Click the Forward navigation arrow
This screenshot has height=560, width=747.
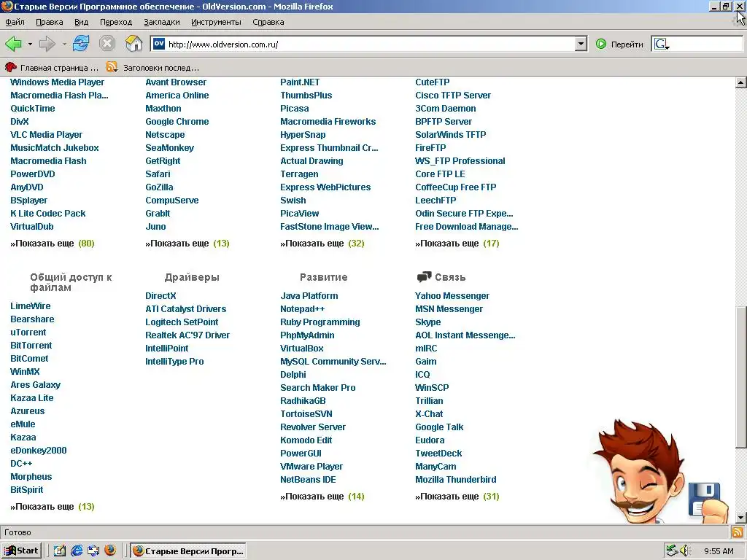[47, 44]
